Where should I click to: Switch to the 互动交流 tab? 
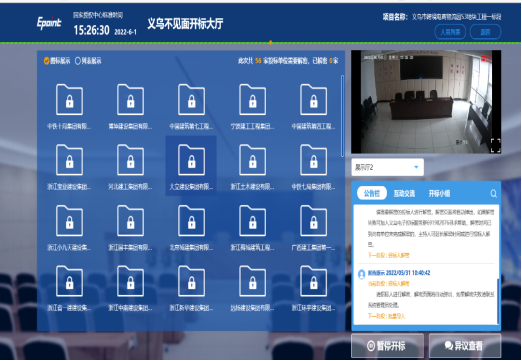[x=404, y=193]
